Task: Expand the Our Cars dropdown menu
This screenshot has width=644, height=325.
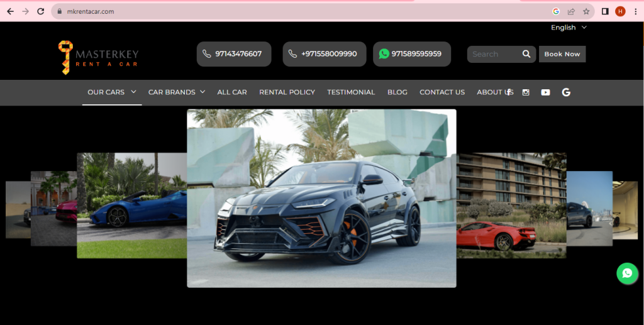Action: click(111, 92)
